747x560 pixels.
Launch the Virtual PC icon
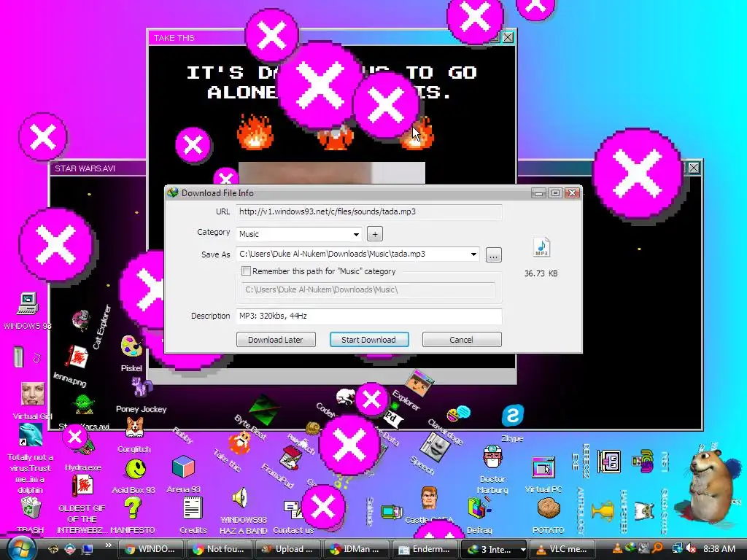[543, 467]
